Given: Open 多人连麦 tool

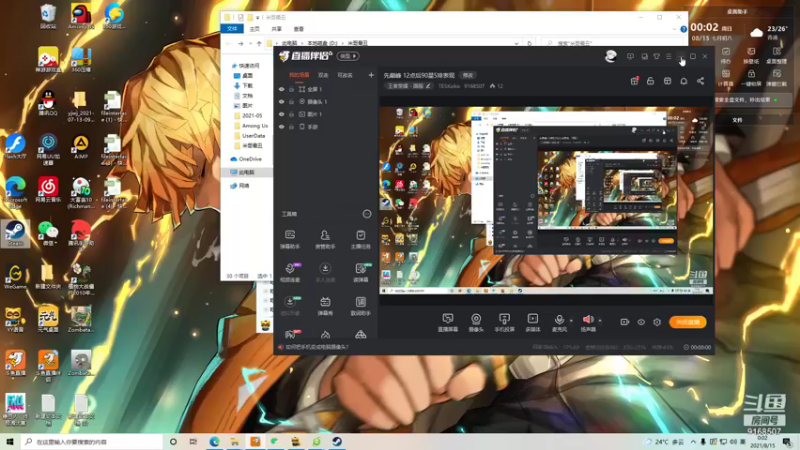Looking at the screenshot, I should (x=325, y=272).
